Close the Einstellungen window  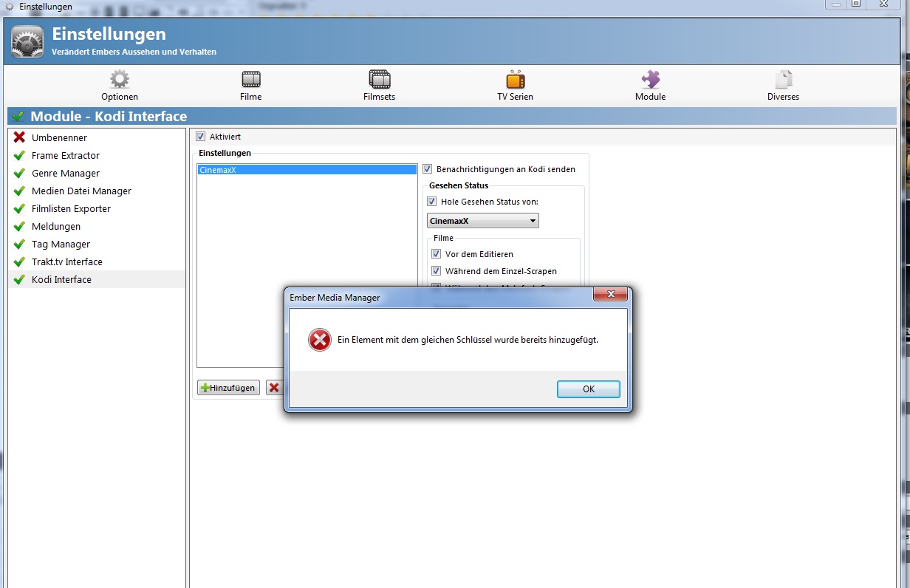(883, 4)
